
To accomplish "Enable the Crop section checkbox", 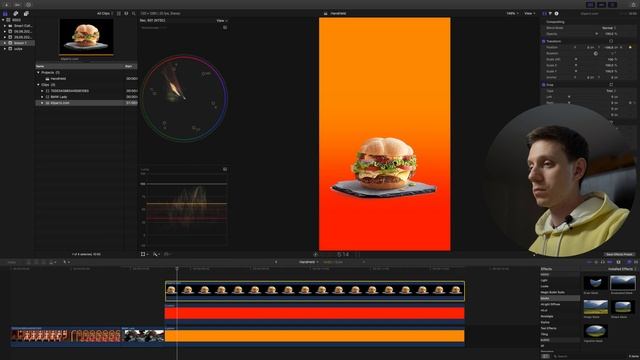I will pyautogui.click(x=544, y=84).
